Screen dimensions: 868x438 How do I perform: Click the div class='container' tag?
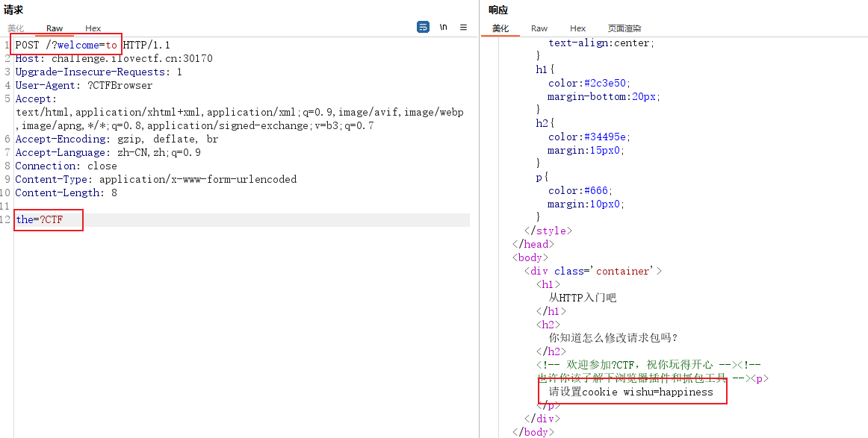coord(593,271)
